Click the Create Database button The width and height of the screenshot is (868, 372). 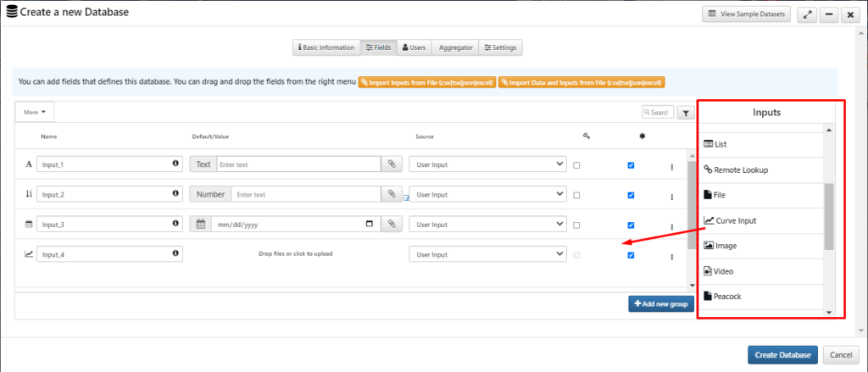click(782, 355)
